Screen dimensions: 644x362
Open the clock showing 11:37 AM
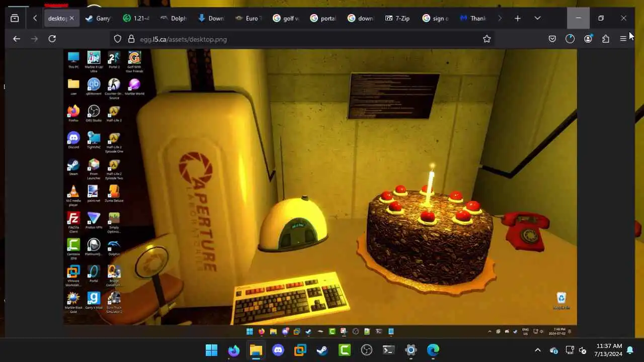[609, 350]
